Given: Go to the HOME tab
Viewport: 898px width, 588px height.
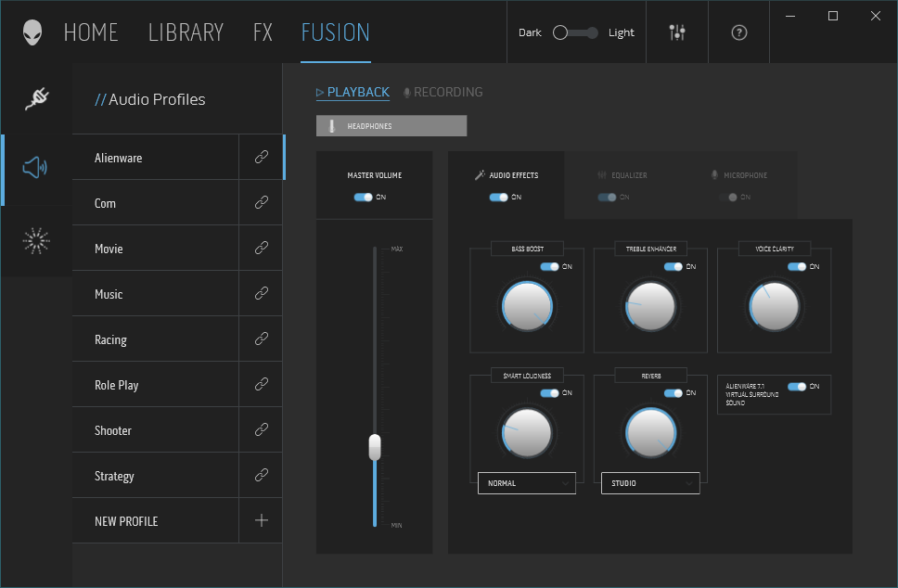Looking at the screenshot, I should 91,32.
